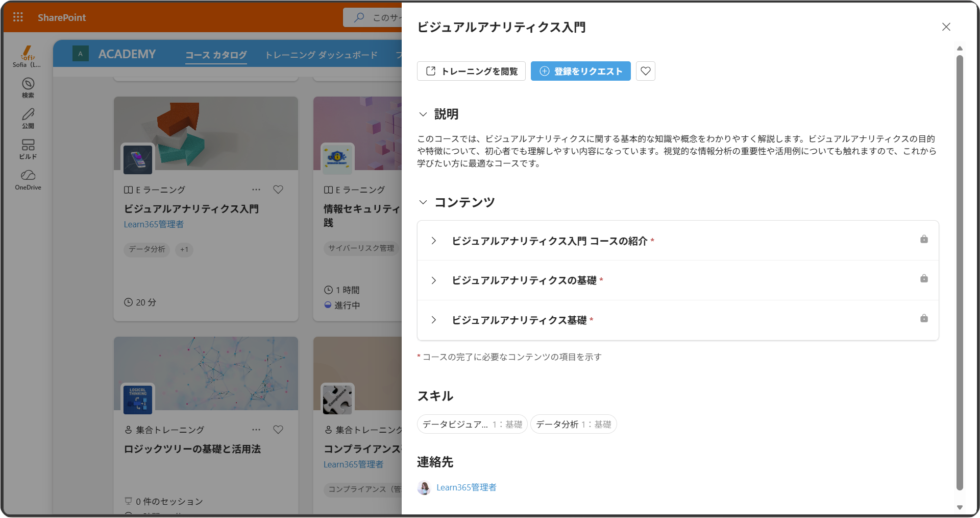Select データビジュア... skill chip
Viewport: 980px width, 518px height.
[x=472, y=424]
